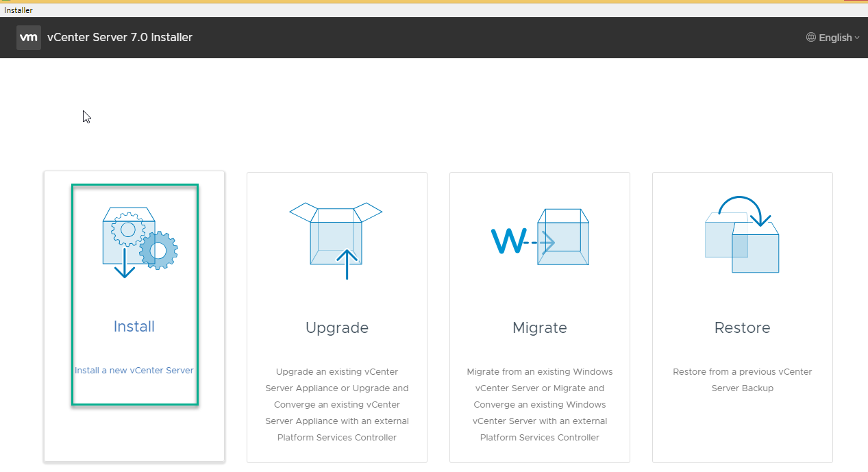
Task: Click 'Restore from a previous vCenter Server Backup' text
Action: pos(743,380)
